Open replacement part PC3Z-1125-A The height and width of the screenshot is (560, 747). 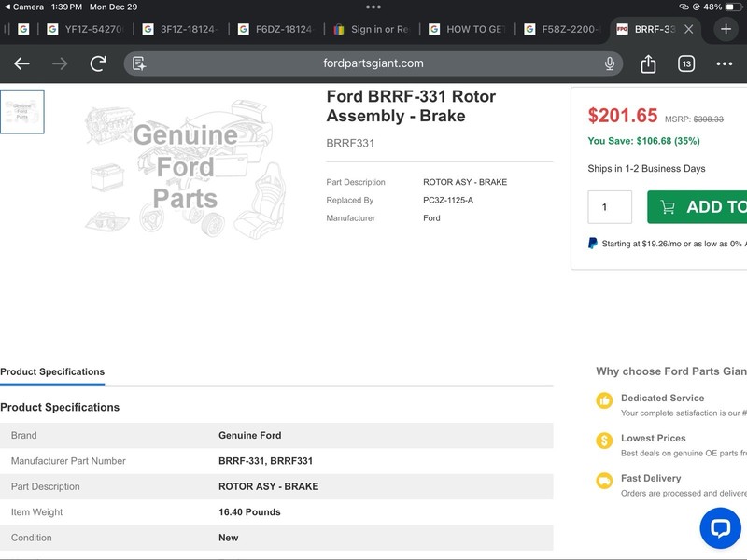click(x=448, y=200)
